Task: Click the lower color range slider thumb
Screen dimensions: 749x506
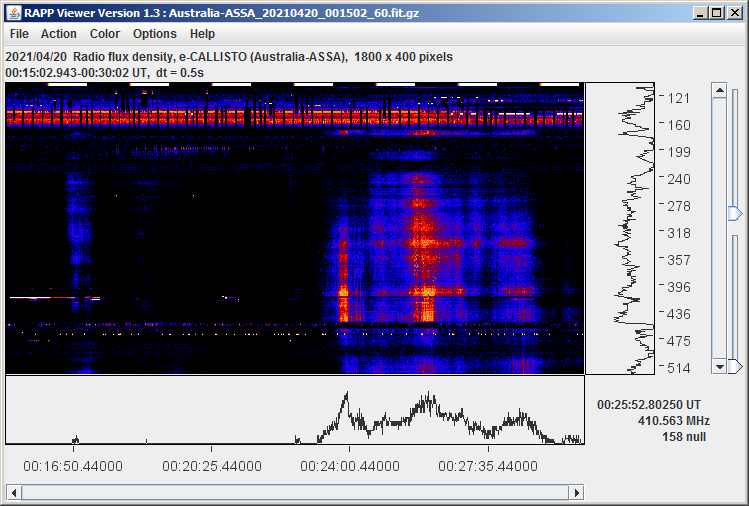Action: point(735,367)
